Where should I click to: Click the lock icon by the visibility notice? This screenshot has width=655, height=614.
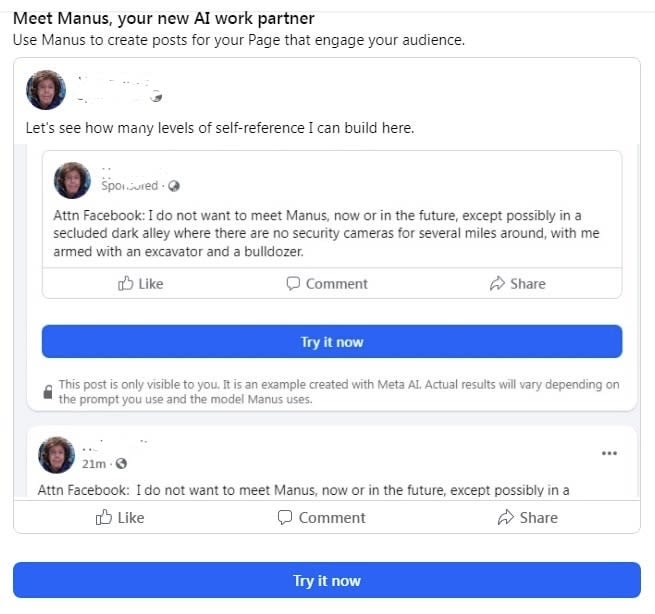click(48, 392)
